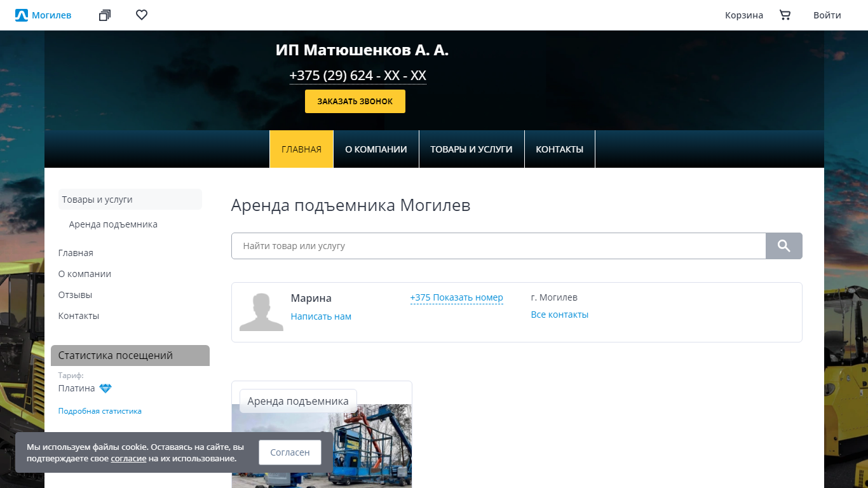Click the Аренда подъемника category label on the card
Image resolution: width=868 pixels, height=488 pixels.
tap(298, 401)
